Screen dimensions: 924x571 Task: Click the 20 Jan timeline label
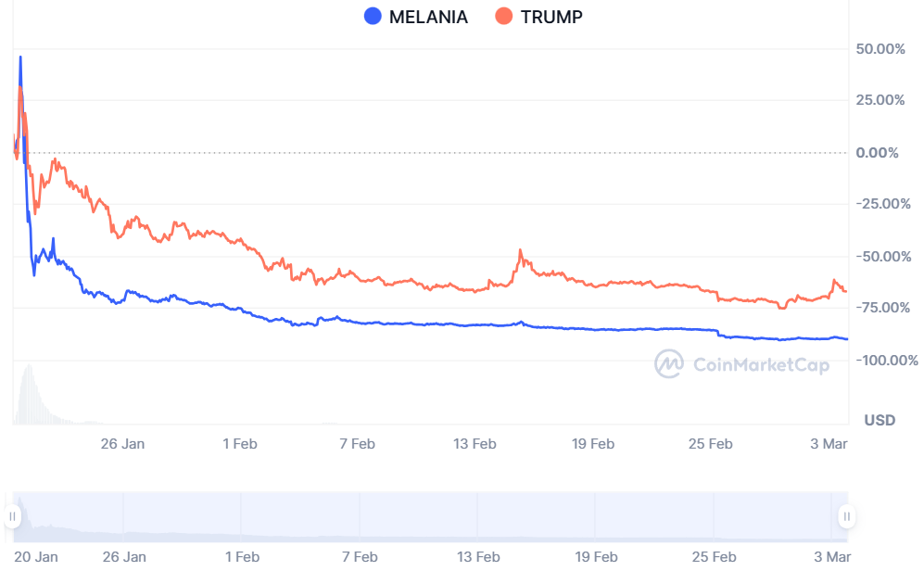(37, 557)
